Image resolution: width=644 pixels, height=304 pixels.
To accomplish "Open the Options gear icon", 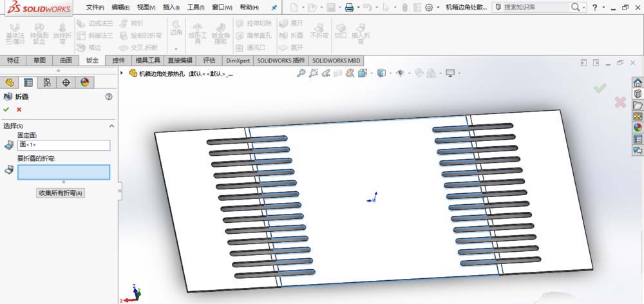I will [430, 8].
